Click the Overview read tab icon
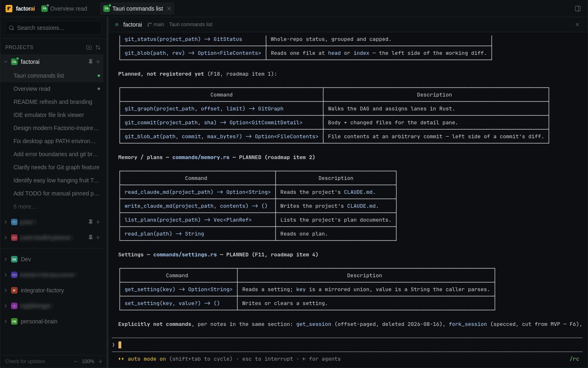588x368 pixels. (45, 9)
